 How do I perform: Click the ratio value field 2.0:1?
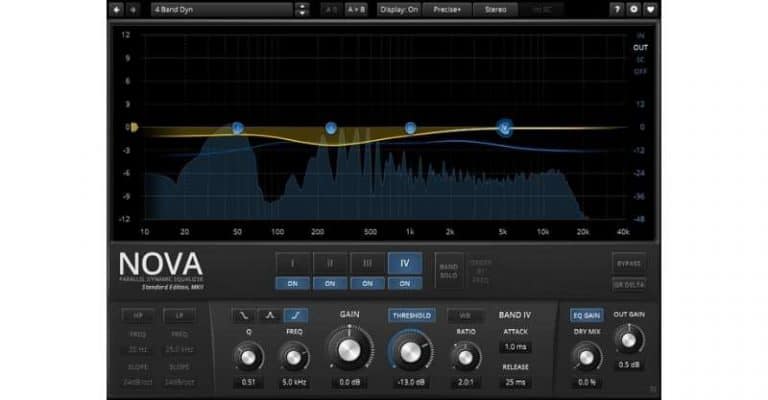point(465,382)
